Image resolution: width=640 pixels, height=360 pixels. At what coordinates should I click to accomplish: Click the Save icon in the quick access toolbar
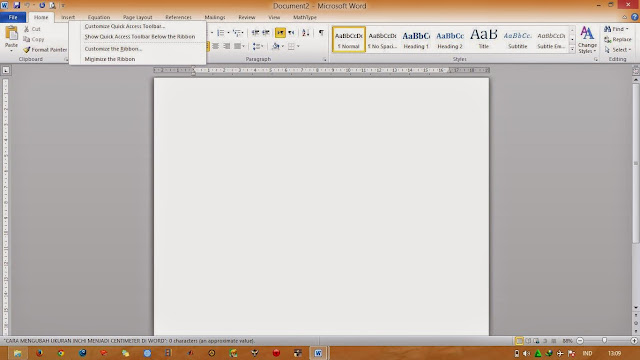tap(17, 5)
